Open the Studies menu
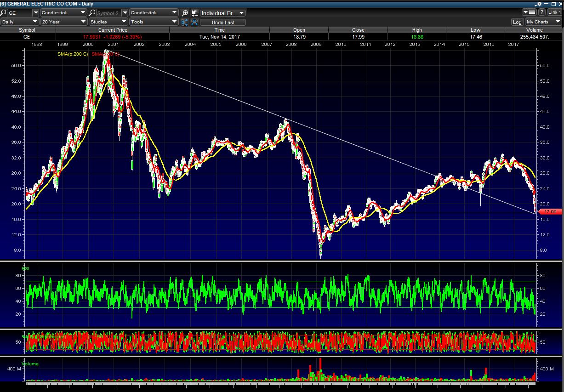The width and height of the screenshot is (564, 392). (x=108, y=22)
